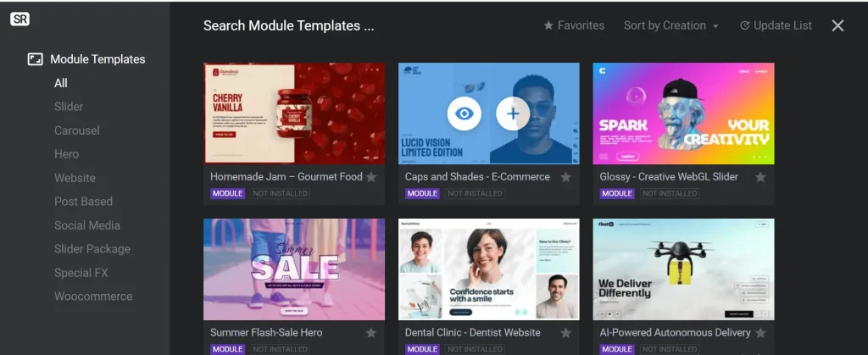Click the MODULE tag under Summer Flash-Sale Hero

(x=227, y=349)
